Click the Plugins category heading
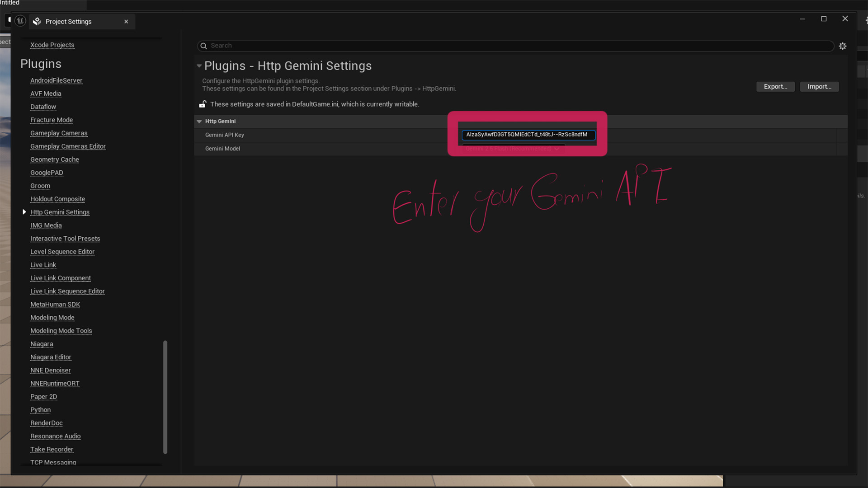This screenshot has width=868, height=488. pyautogui.click(x=41, y=64)
